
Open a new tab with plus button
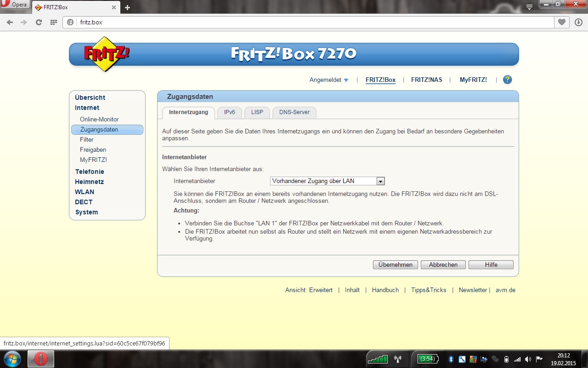(x=127, y=7)
